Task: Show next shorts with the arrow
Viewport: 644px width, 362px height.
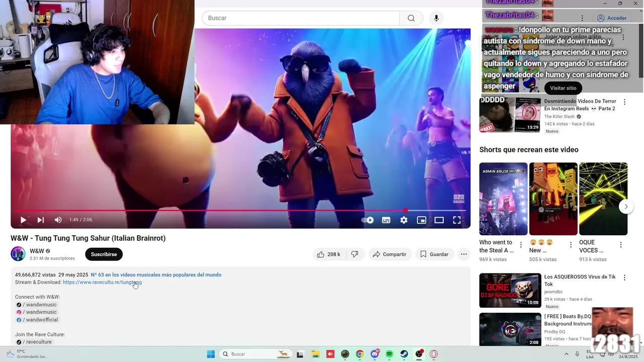Action: (x=626, y=206)
